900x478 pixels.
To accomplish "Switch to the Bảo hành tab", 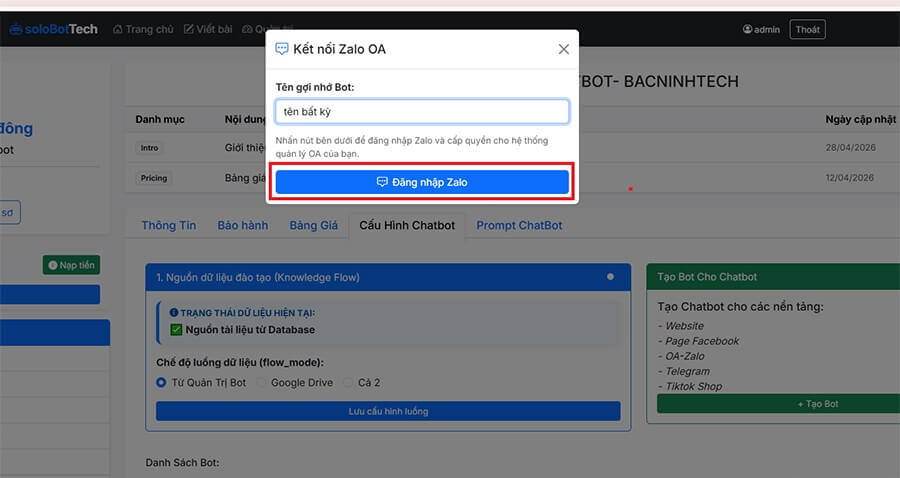I will click(243, 226).
